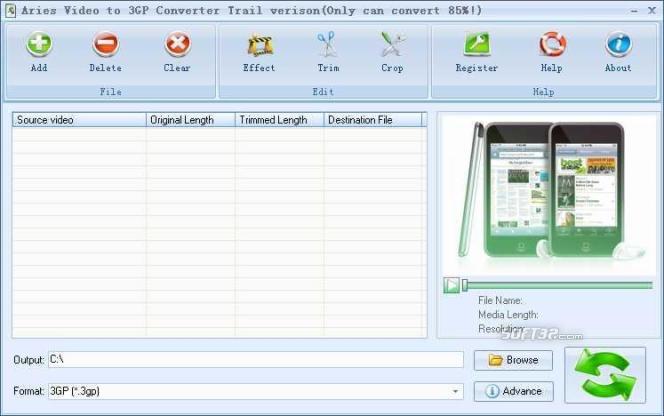Start conversion with green arrows button

[605, 375]
